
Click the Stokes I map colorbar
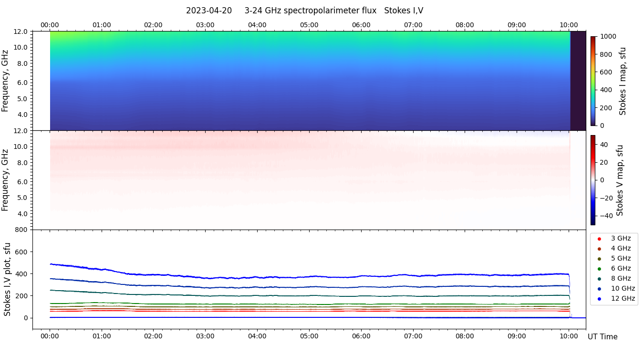pyautogui.click(x=593, y=81)
